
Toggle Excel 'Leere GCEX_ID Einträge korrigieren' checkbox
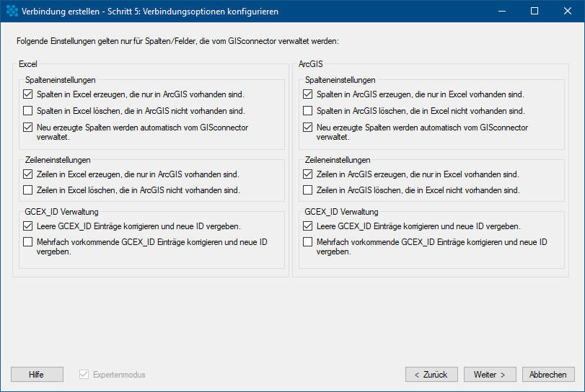[x=27, y=226]
